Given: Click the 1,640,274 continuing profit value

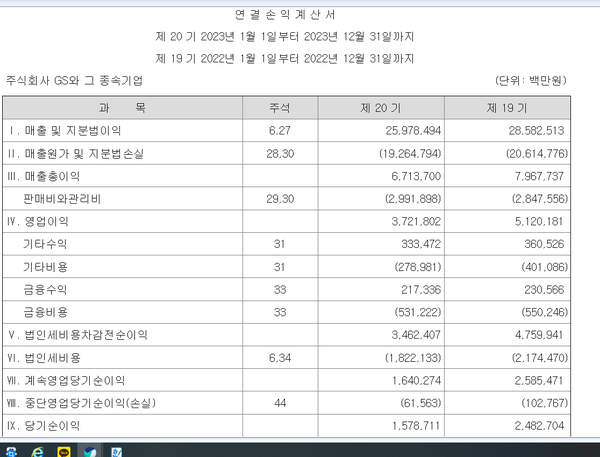Looking at the screenshot, I should [416, 380].
